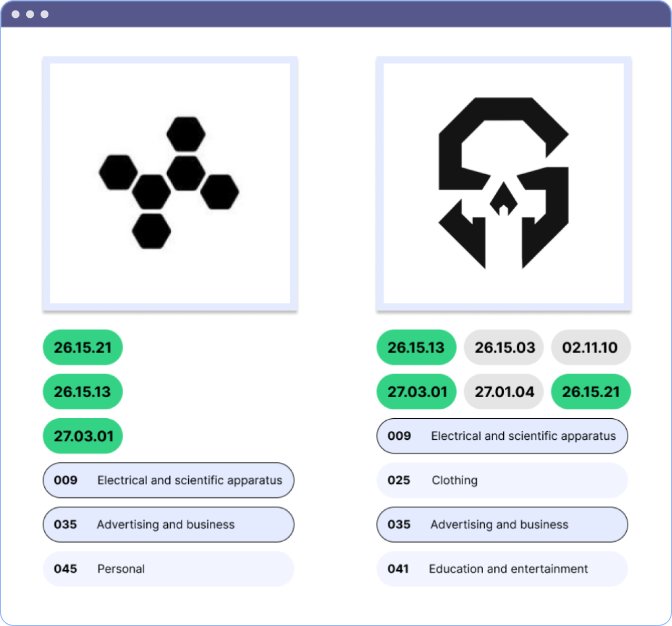Enable the grayed 02.11.10 code on the right
This screenshot has height=626, width=672.
590,347
